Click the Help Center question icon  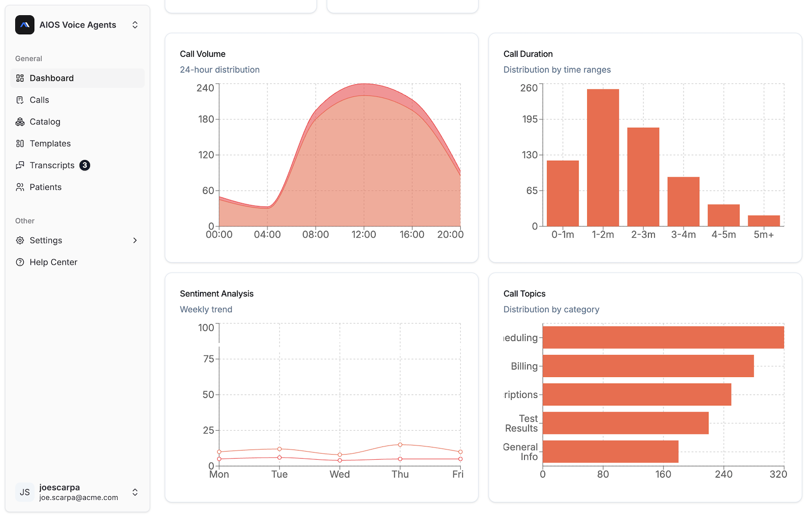pyautogui.click(x=20, y=262)
